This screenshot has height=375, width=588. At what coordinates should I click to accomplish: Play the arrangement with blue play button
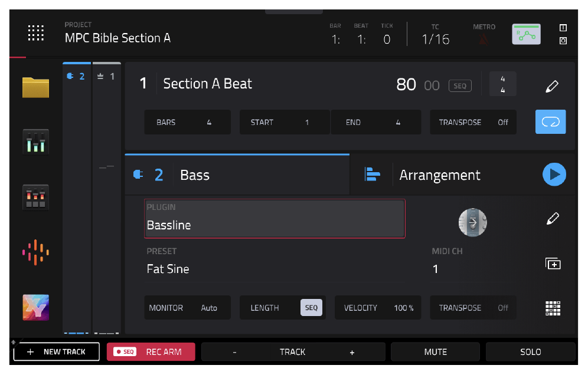554,175
